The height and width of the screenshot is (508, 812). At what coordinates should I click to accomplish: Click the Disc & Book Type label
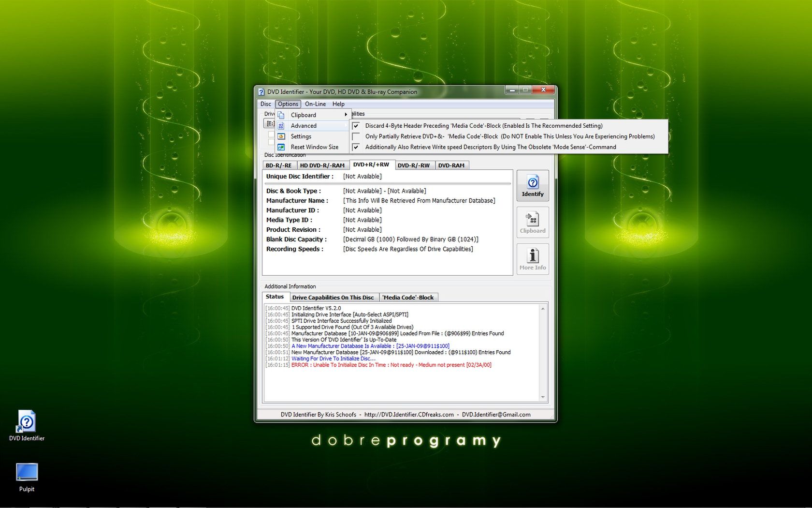tap(293, 191)
